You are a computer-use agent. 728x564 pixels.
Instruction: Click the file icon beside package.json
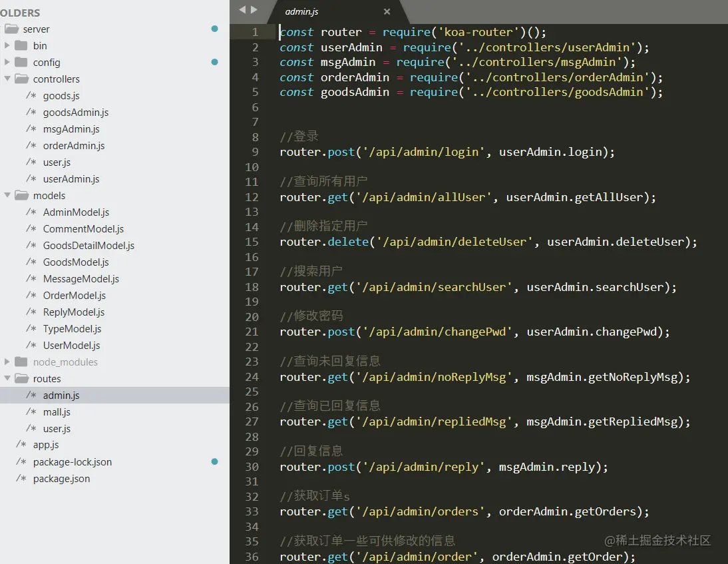[x=21, y=477]
